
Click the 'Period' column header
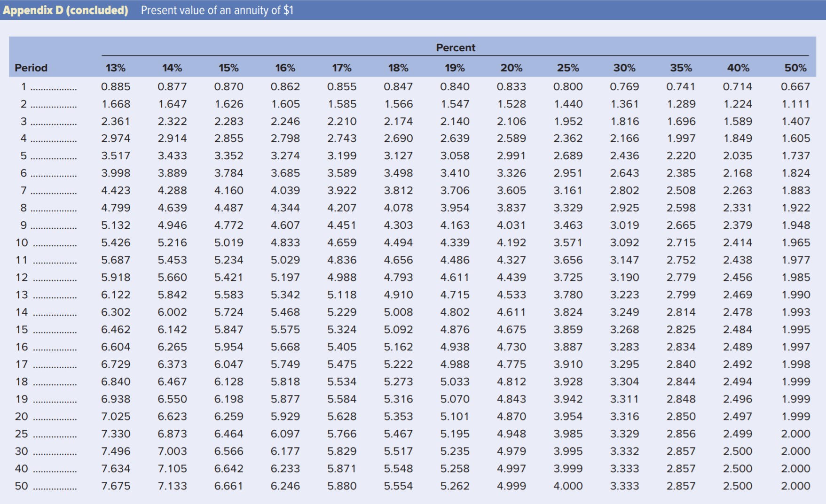click(31, 68)
